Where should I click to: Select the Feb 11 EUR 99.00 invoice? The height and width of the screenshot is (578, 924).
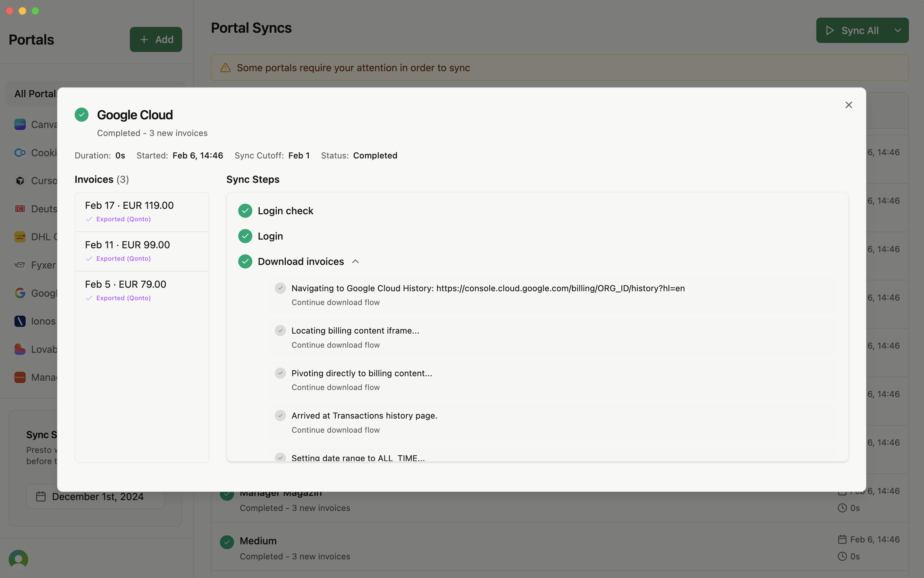[142, 251]
